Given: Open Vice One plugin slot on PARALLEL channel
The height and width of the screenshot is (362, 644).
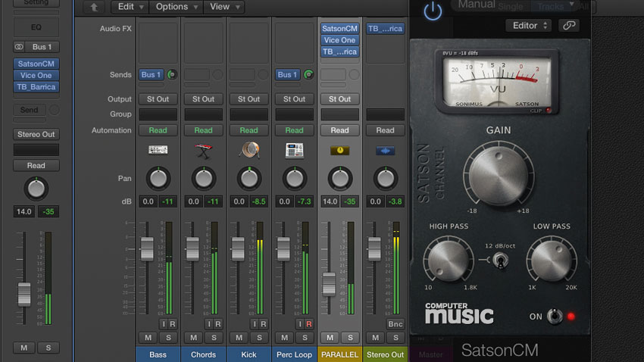Looking at the screenshot, I should [339, 40].
